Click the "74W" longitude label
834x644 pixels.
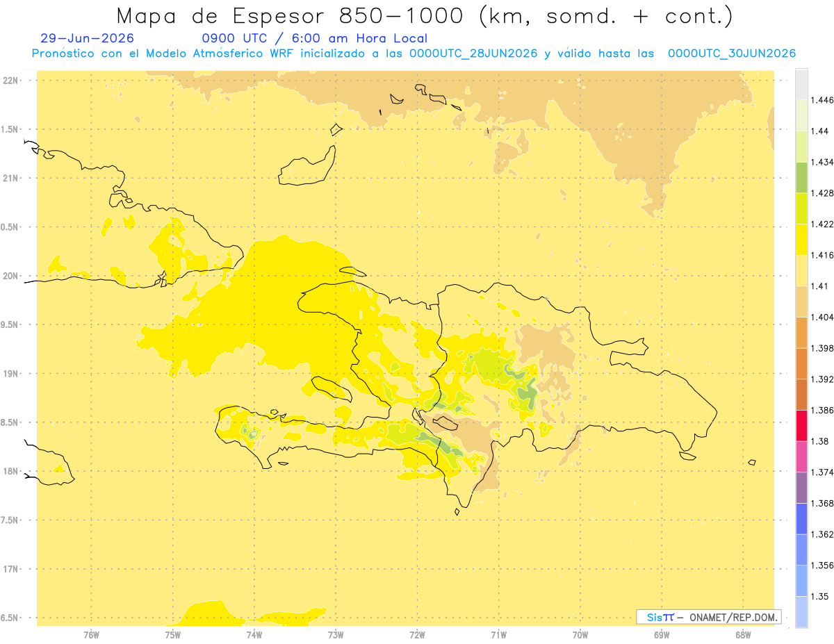click(254, 634)
